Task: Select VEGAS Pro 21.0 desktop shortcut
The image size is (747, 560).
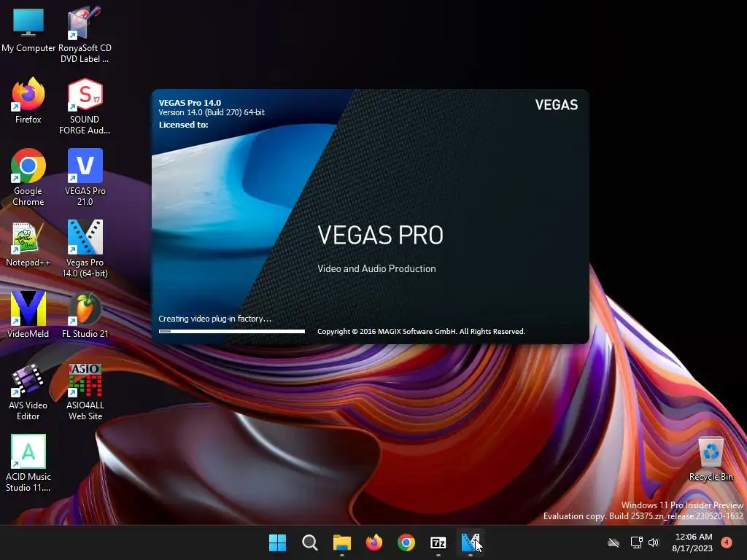Action: click(x=85, y=177)
